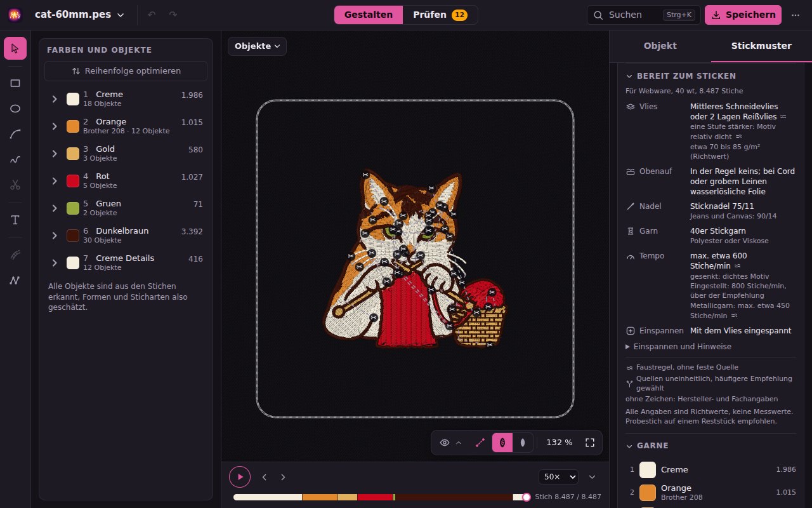Click the redo arrow
The height and width of the screenshot is (508, 812).
click(x=173, y=15)
